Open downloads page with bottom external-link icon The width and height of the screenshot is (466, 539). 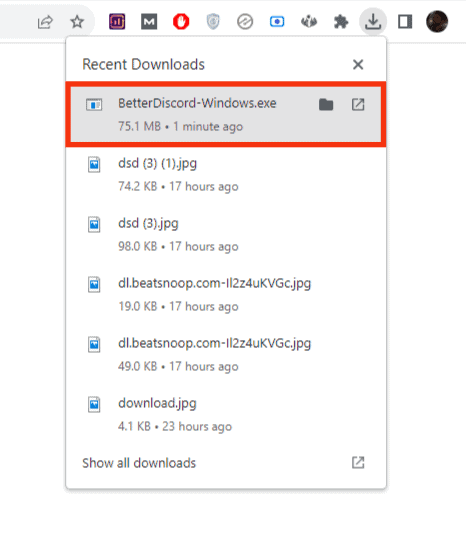pos(358,463)
